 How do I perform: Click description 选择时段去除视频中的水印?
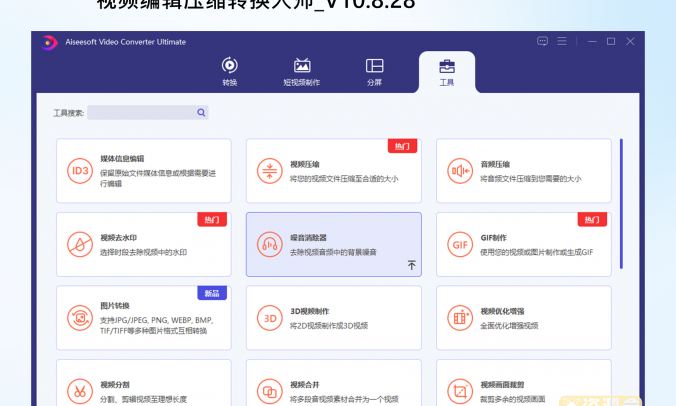(x=143, y=252)
